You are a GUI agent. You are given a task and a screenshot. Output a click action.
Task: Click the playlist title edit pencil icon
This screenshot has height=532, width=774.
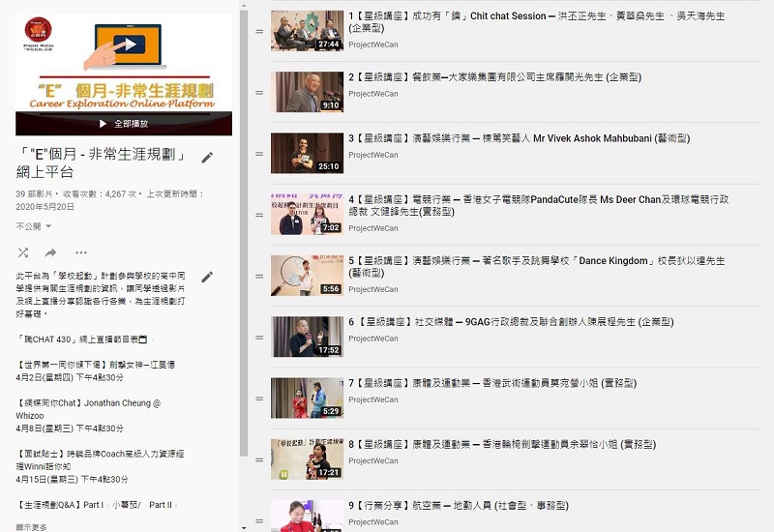(207, 158)
